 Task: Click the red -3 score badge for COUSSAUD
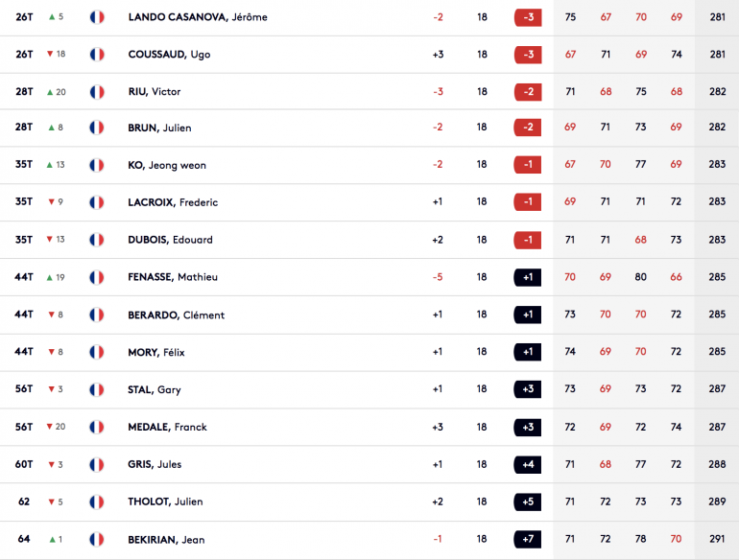[528, 55]
